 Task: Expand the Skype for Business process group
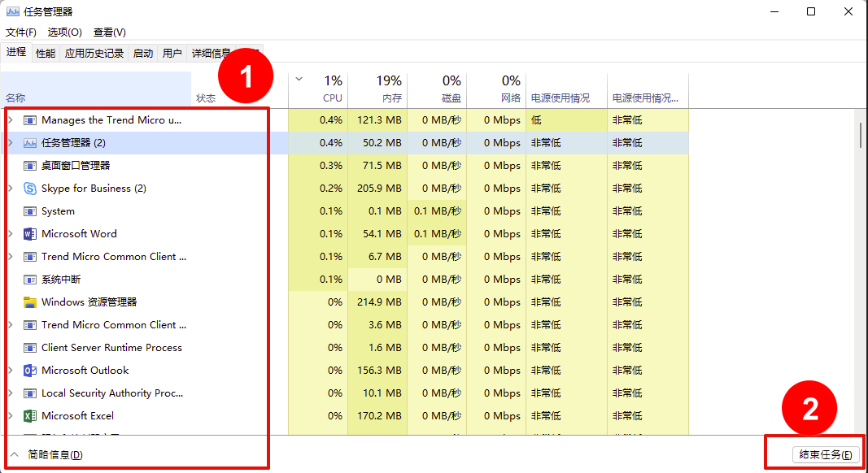(x=10, y=189)
